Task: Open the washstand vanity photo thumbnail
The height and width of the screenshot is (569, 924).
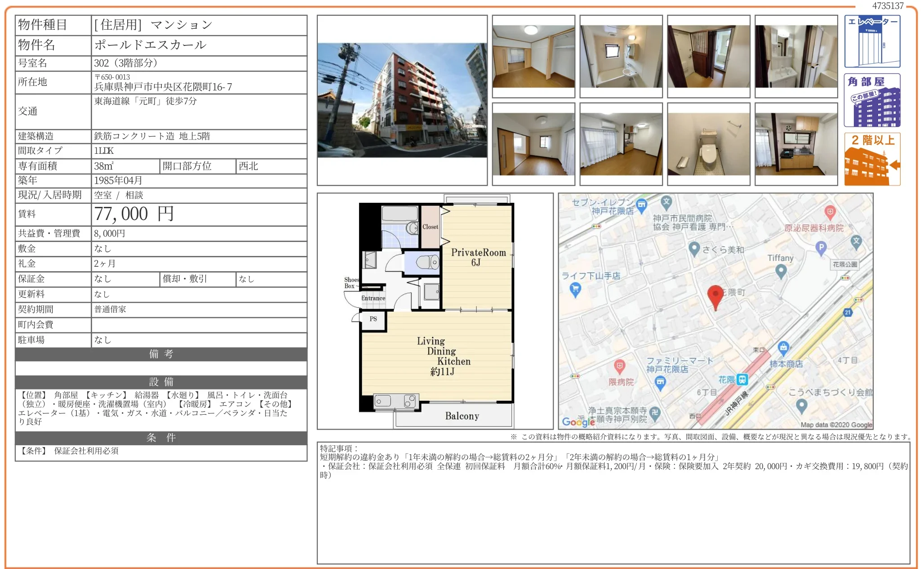Action: [x=796, y=56]
